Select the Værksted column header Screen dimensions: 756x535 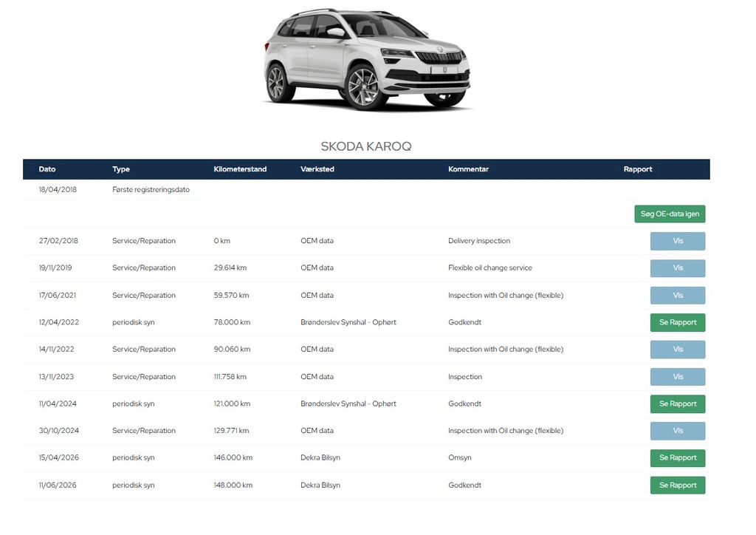[x=317, y=169]
